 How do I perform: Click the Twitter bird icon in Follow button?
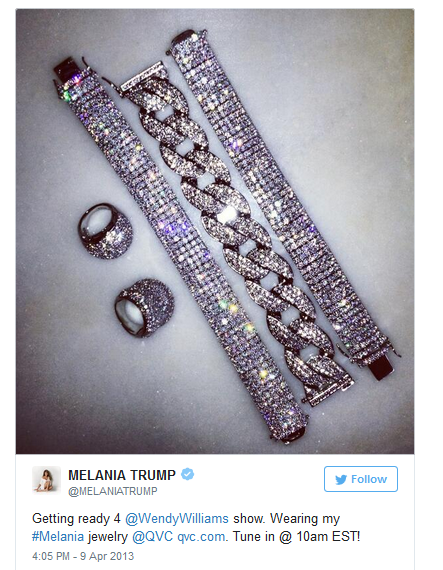coord(341,479)
